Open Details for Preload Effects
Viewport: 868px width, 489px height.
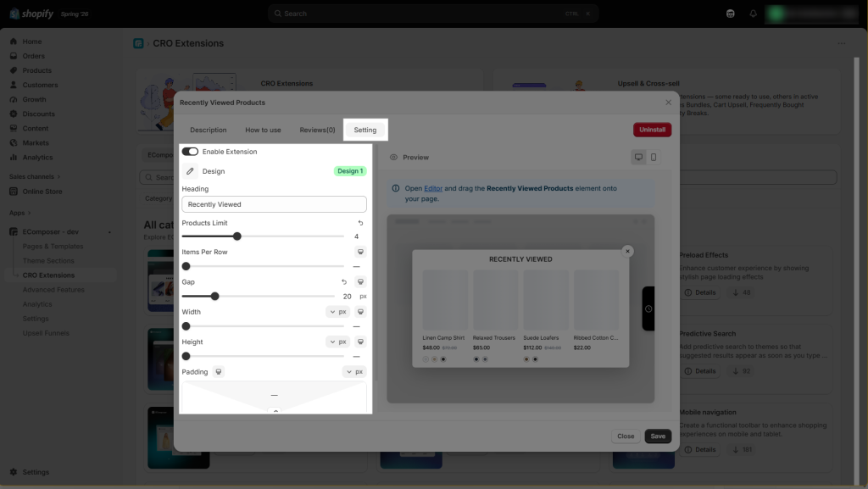click(699, 292)
